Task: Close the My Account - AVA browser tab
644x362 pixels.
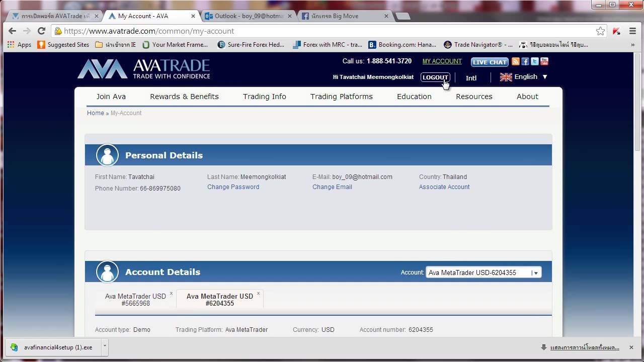Action: click(x=193, y=16)
